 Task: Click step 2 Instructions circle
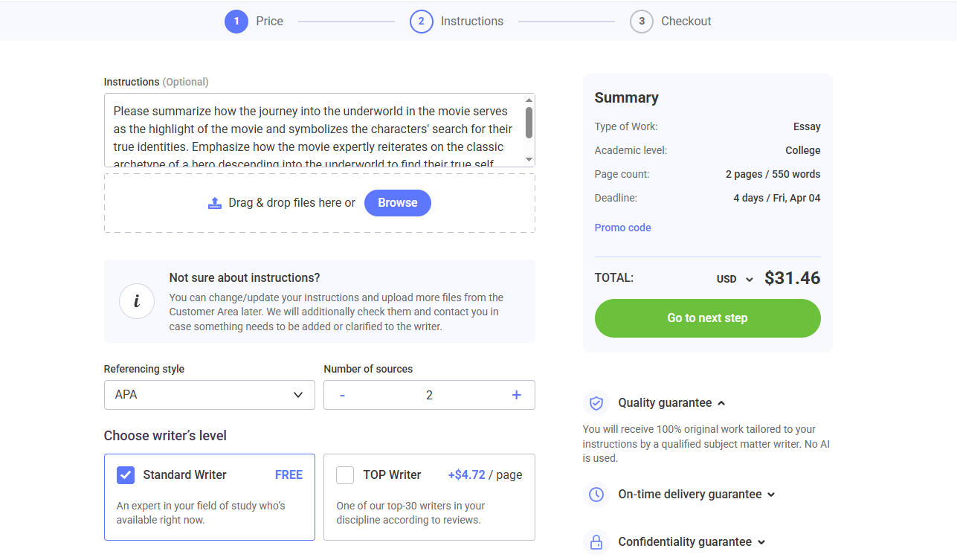pyautogui.click(x=421, y=22)
